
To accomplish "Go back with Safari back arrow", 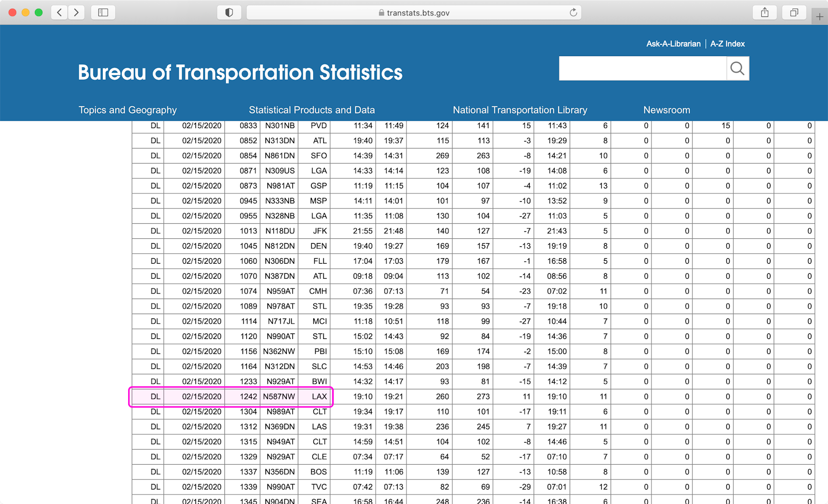I will point(59,12).
